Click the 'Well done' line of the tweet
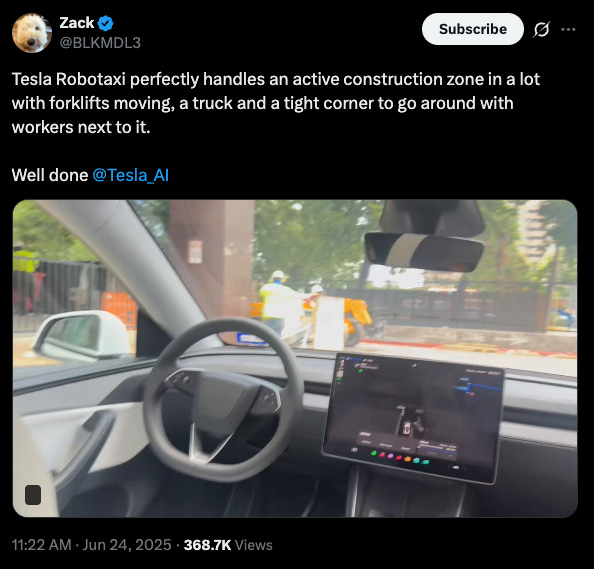The image size is (594, 569). tap(90, 175)
